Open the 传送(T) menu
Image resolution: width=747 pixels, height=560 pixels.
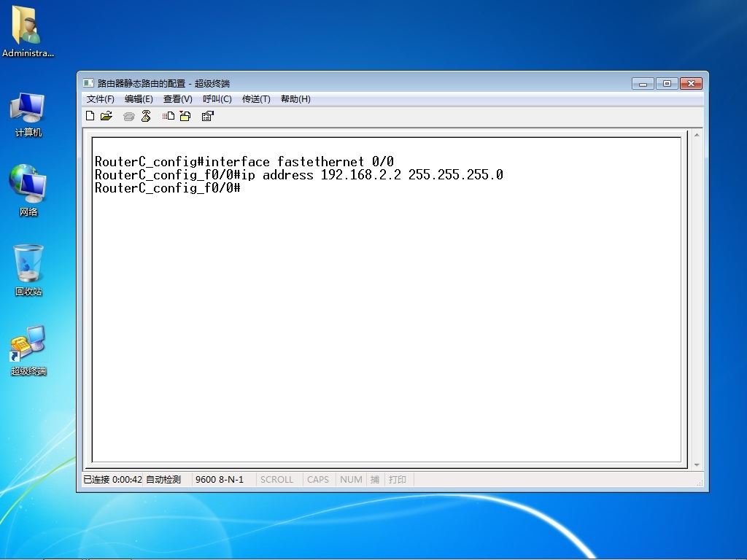coord(256,99)
